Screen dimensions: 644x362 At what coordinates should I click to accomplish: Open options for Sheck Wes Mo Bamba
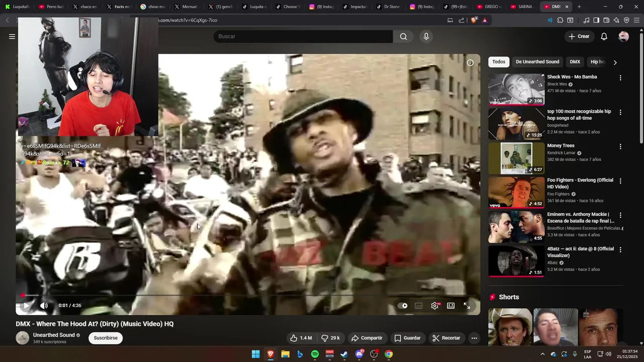pyautogui.click(x=620, y=78)
